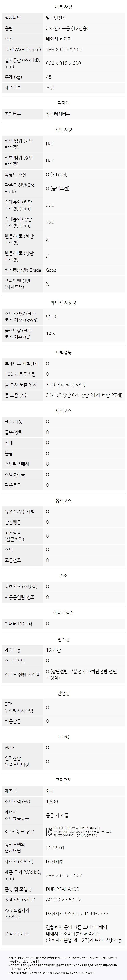Click the 세척코스 section heading
The image size is (127, 980).
(63, 411)
